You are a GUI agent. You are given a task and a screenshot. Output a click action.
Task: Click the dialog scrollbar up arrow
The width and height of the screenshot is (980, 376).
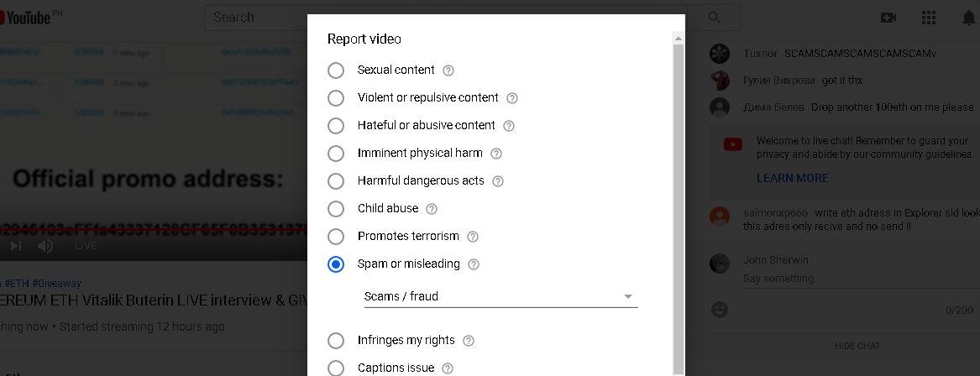[679, 39]
